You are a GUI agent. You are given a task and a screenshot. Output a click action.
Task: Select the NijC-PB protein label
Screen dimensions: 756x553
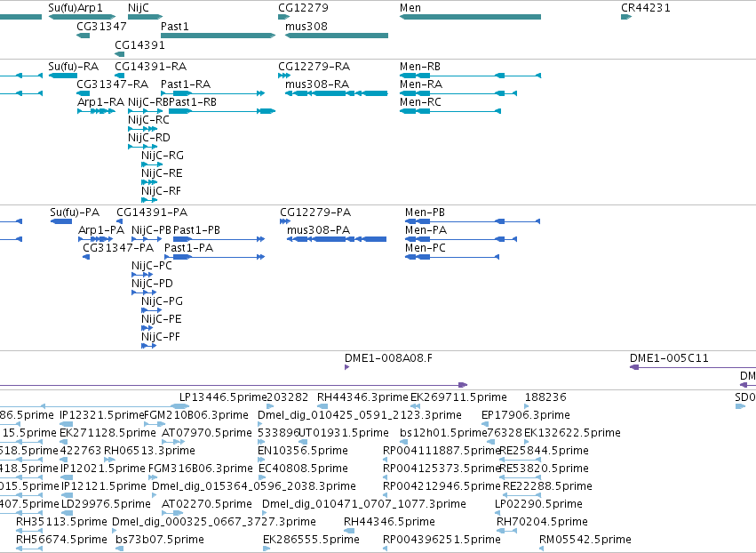151,229
